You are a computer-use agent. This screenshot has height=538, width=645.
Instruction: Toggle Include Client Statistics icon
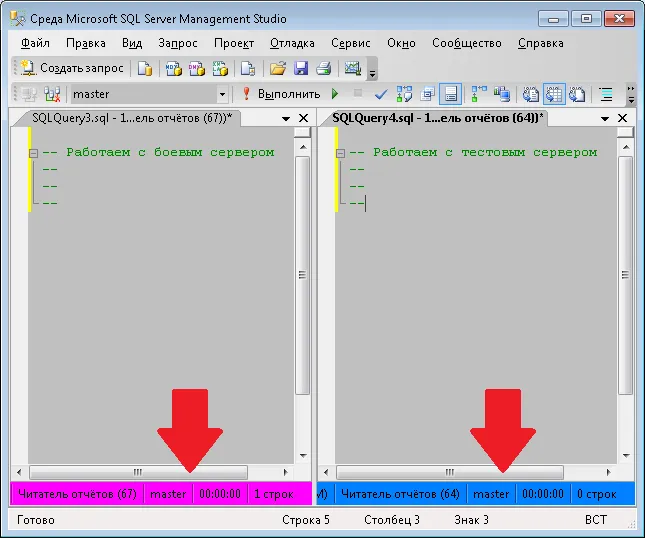(502, 94)
